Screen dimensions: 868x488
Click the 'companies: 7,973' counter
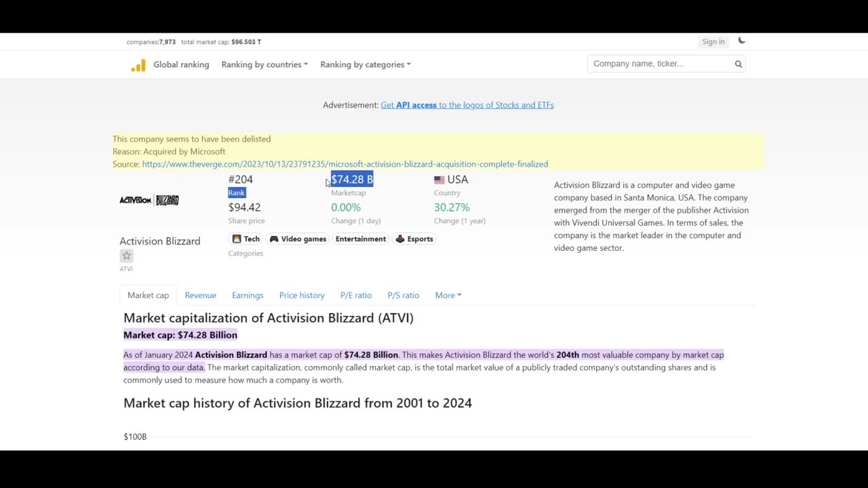coord(151,42)
